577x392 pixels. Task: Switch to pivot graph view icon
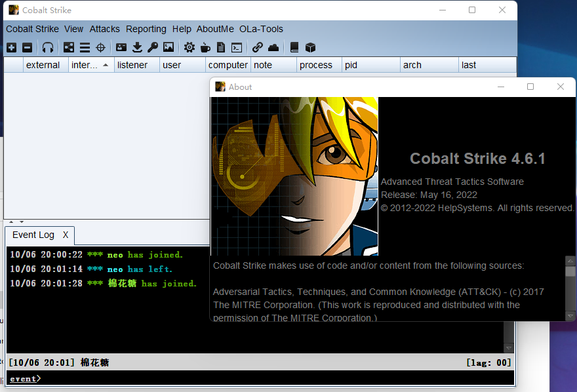pos(68,47)
